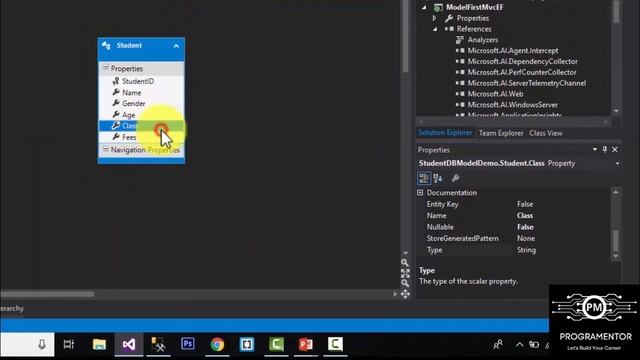Click the StudentID key icon
Viewport: 640px width, 360px height.
tap(116, 81)
